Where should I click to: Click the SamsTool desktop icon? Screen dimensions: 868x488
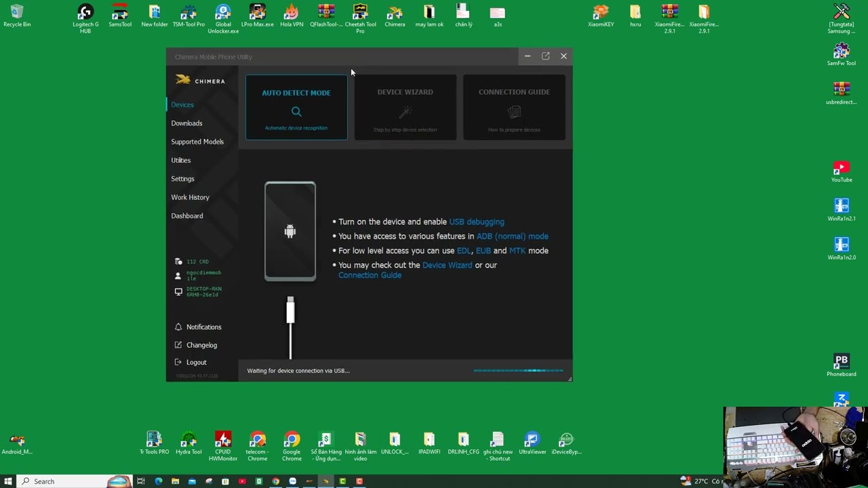(120, 16)
